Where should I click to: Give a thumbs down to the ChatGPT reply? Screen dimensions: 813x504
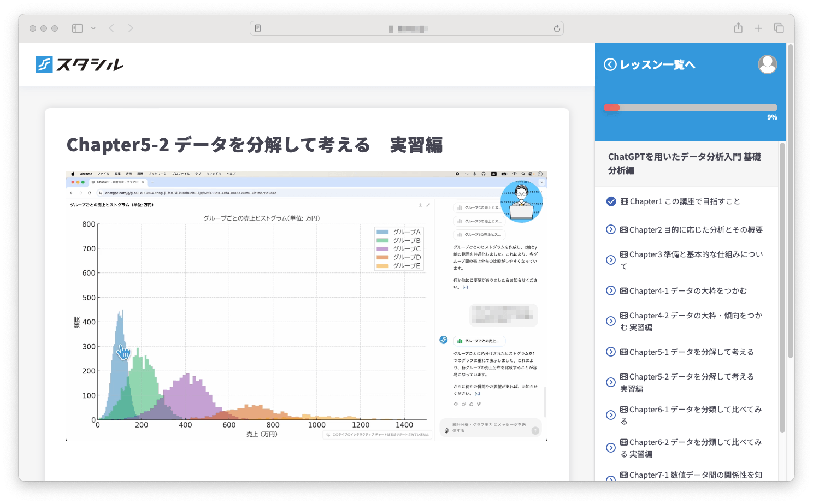479,404
